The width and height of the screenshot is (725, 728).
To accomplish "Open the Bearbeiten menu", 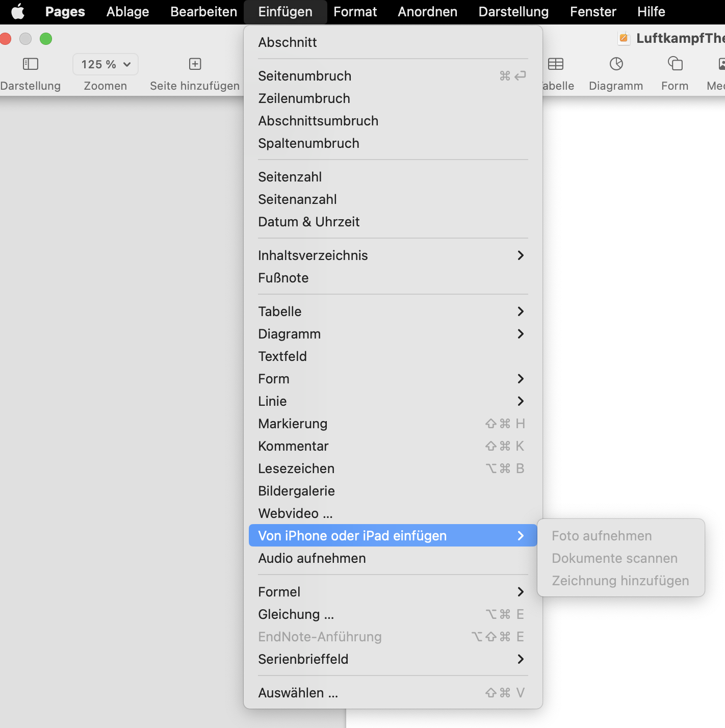I will click(x=204, y=12).
